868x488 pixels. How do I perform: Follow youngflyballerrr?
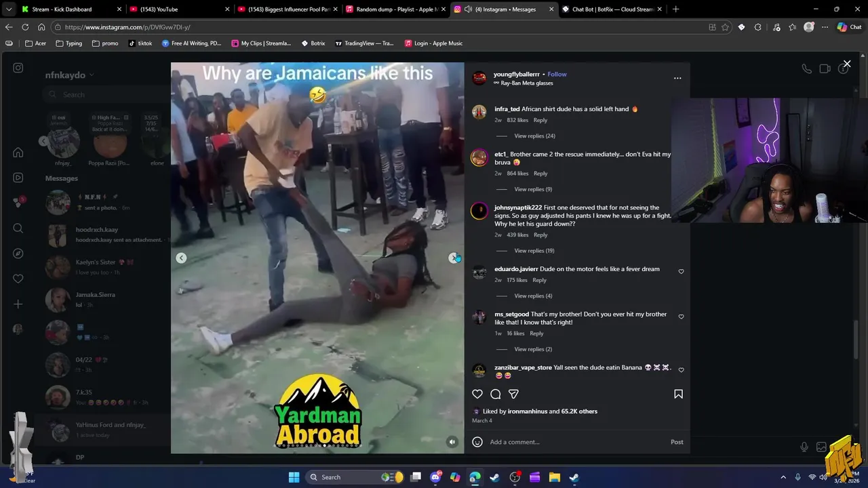(x=557, y=74)
